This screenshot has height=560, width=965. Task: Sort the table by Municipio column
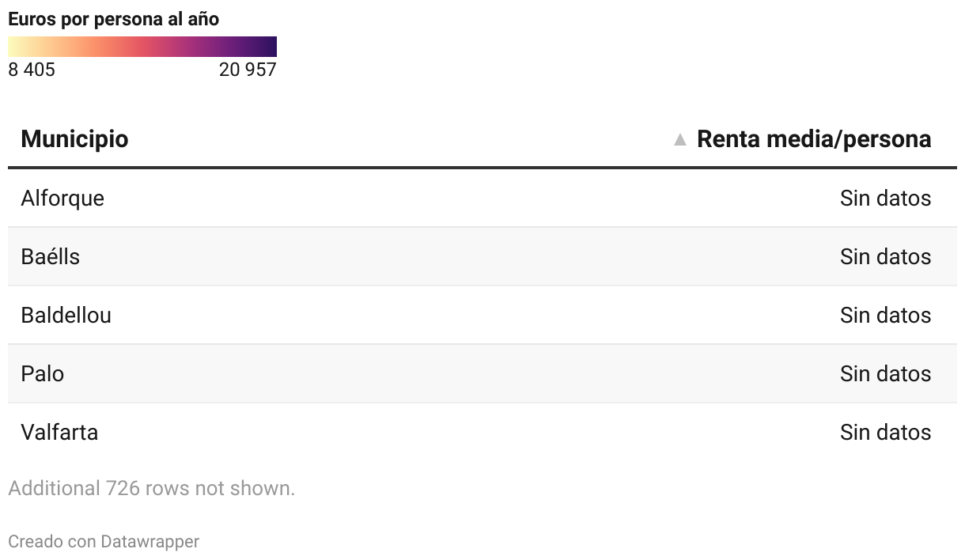74,139
